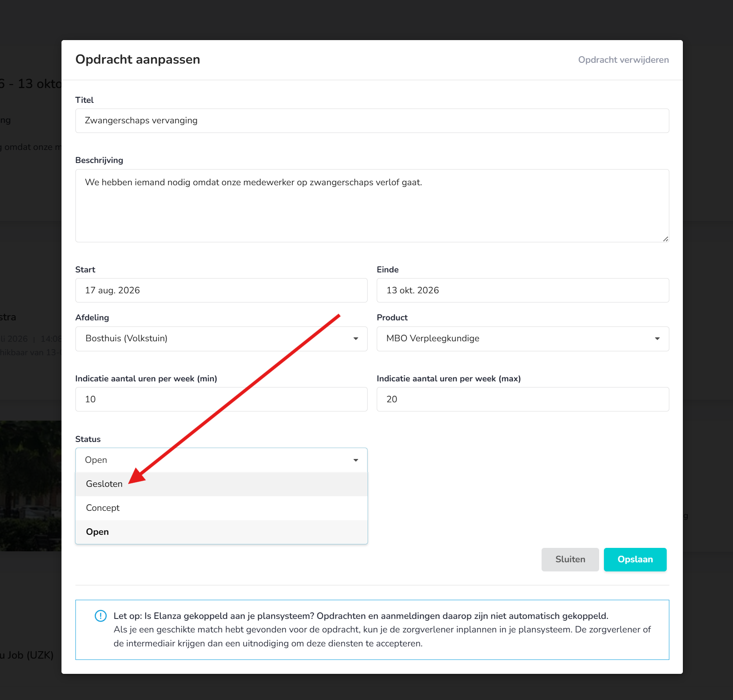
Task: Open the Einde date field
Action: pyautogui.click(x=523, y=290)
